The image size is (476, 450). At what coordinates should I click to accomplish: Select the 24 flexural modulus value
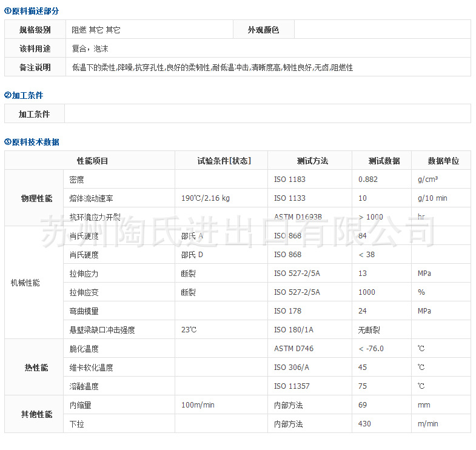362,311
